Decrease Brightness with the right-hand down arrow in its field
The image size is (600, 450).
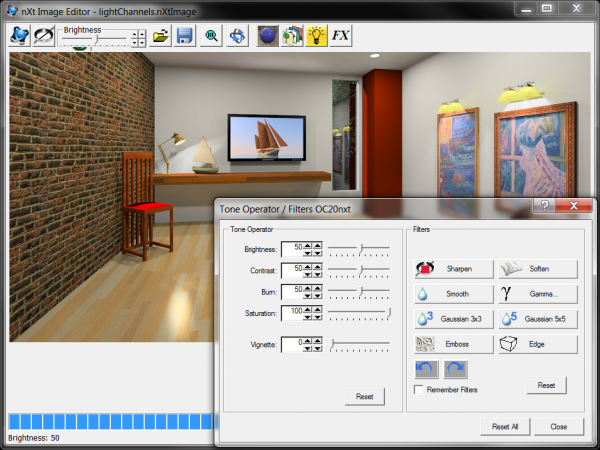coord(318,253)
